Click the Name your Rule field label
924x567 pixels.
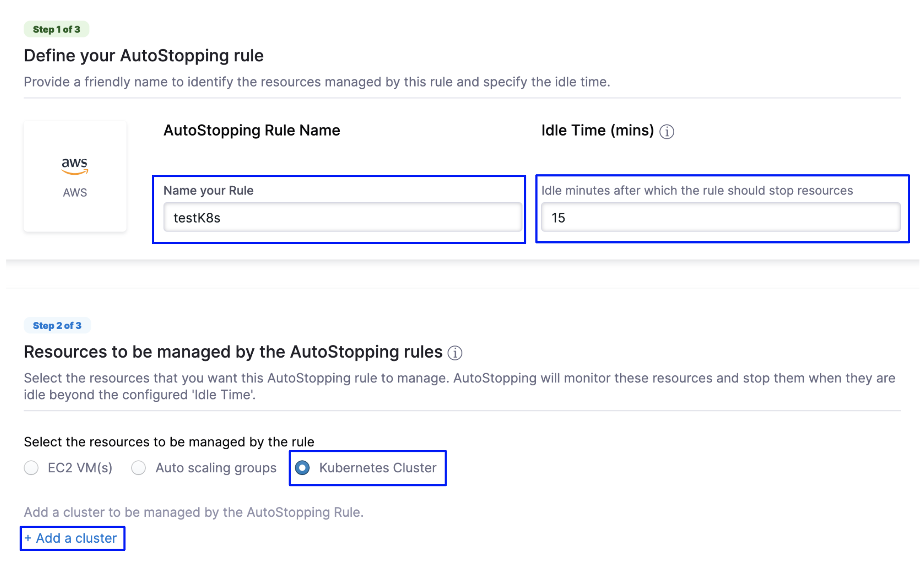[x=208, y=190]
